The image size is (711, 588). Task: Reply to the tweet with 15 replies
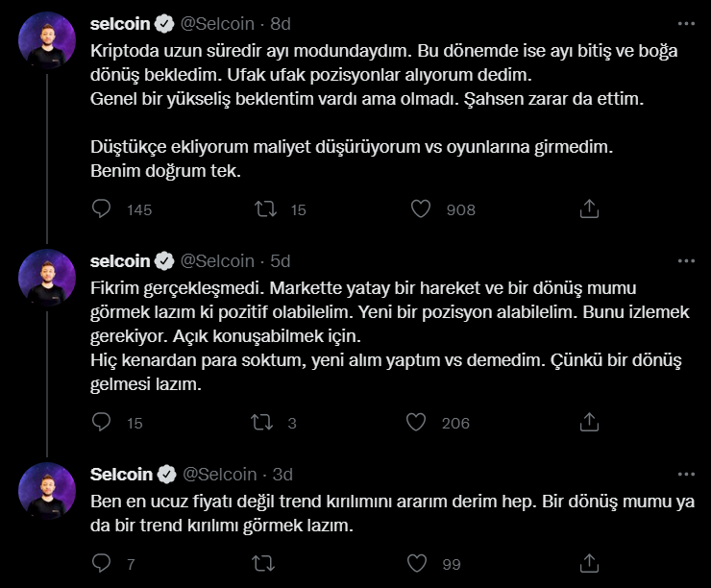(103, 422)
